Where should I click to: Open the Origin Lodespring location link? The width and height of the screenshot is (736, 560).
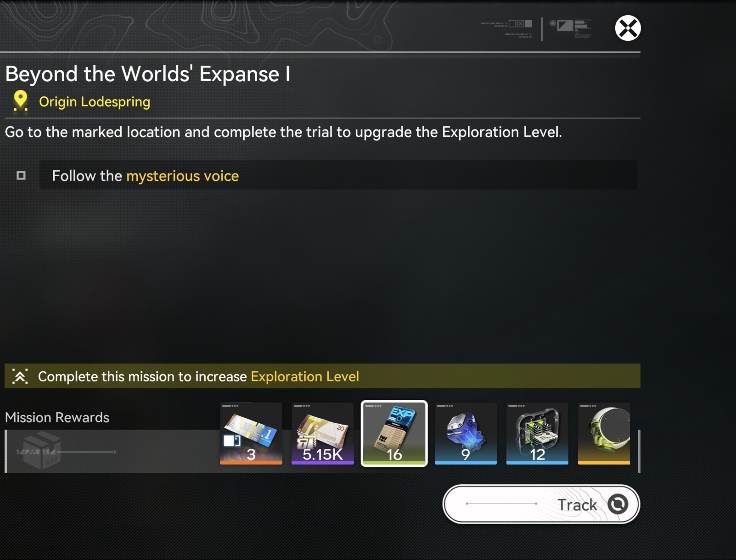coord(95,102)
